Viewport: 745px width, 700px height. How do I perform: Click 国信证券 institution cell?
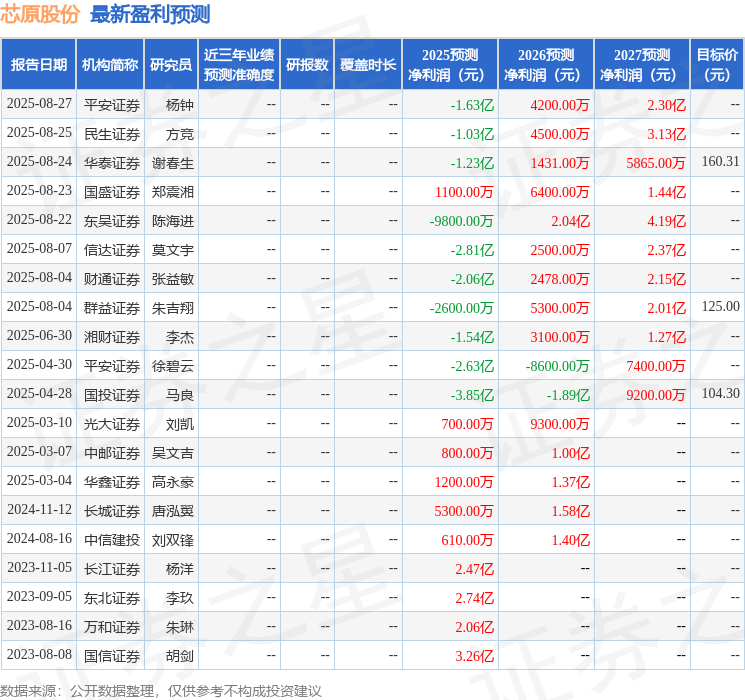[x=112, y=656]
